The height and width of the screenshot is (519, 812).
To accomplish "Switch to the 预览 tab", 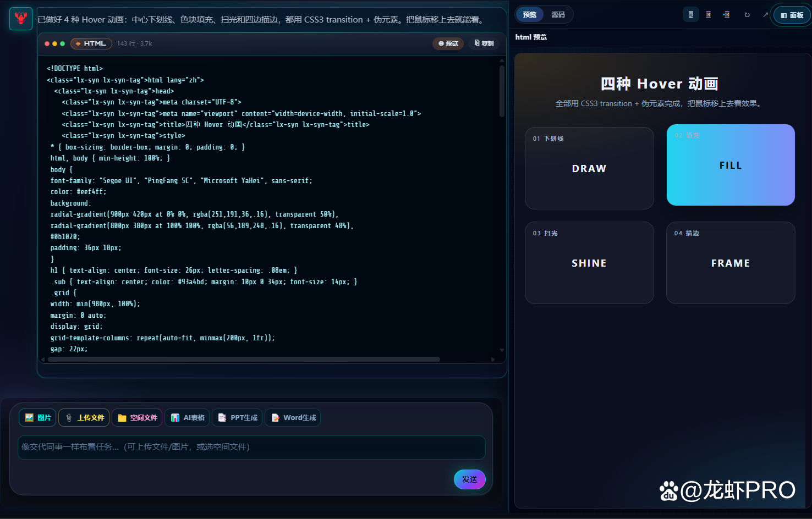I will click(x=530, y=14).
